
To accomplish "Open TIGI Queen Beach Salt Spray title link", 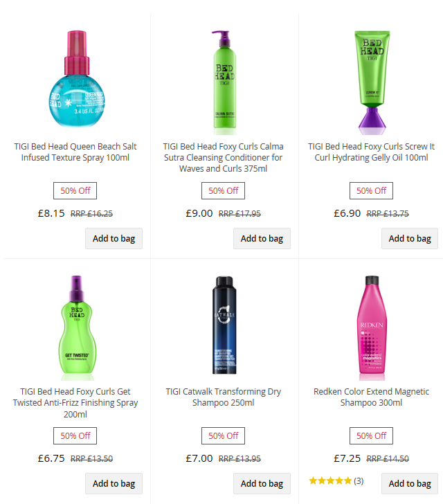I will coord(75,152).
